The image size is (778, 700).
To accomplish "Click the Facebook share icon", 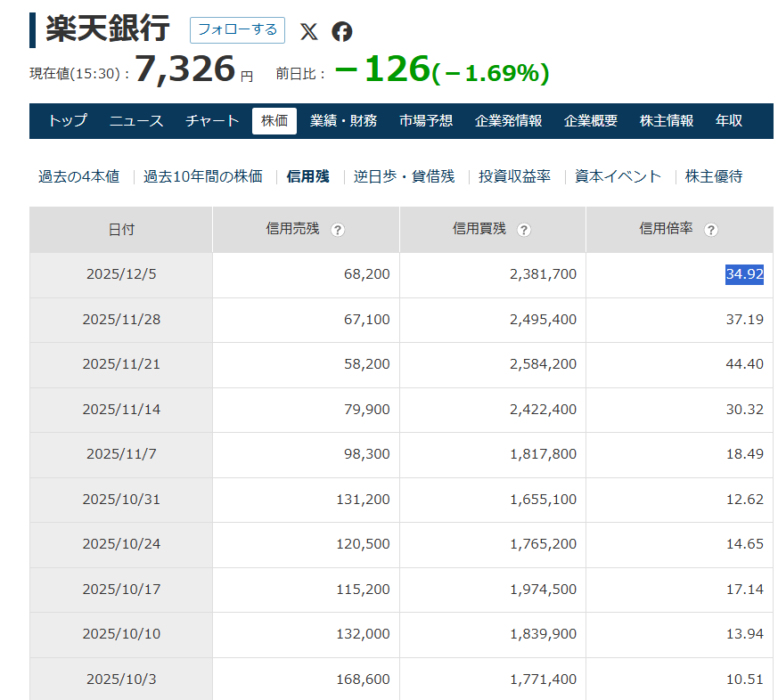I will pos(342,31).
